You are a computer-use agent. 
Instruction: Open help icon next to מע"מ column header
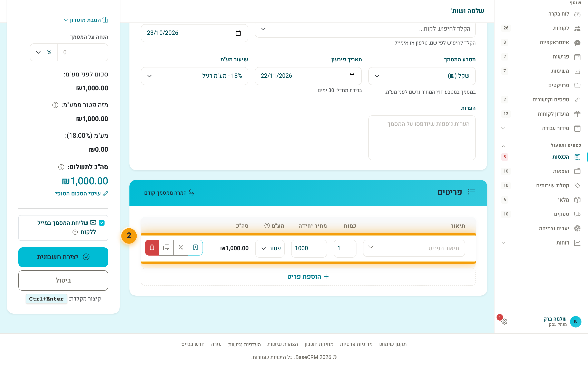coord(267,226)
